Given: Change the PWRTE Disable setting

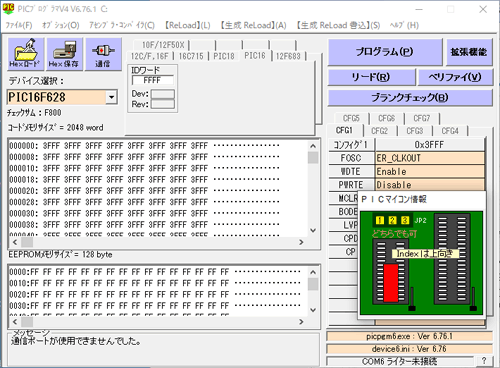Looking at the screenshot, I should point(430,184).
